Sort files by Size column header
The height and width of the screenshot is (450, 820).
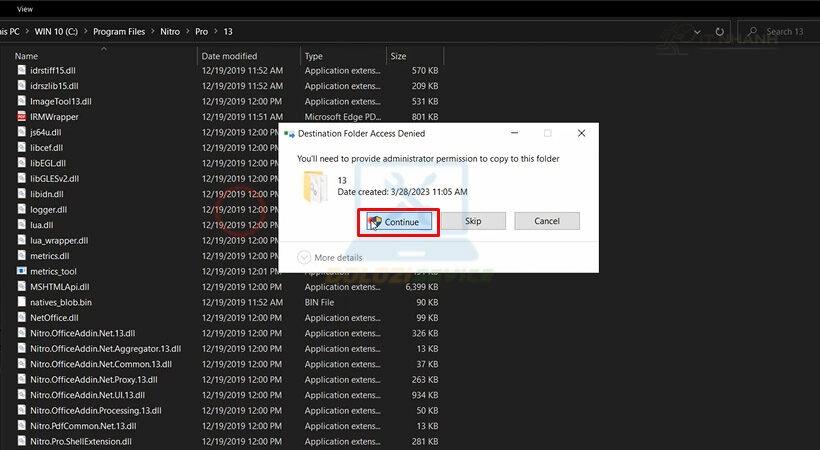pos(398,56)
